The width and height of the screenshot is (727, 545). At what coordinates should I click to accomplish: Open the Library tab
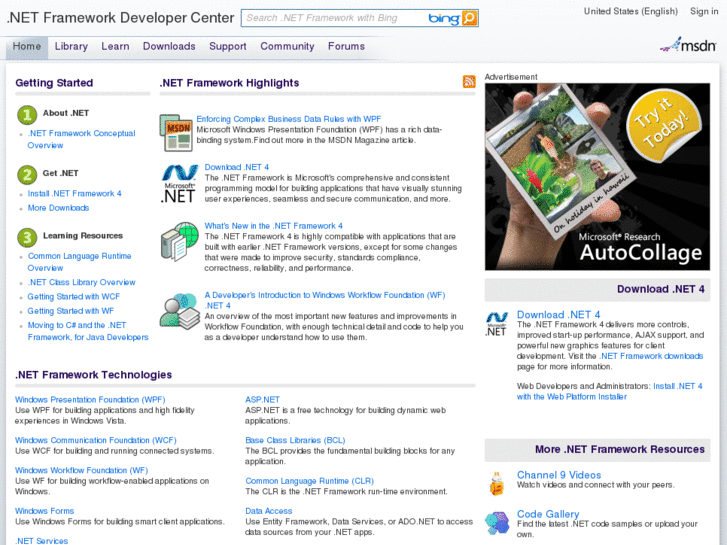pyautogui.click(x=71, y=46)
